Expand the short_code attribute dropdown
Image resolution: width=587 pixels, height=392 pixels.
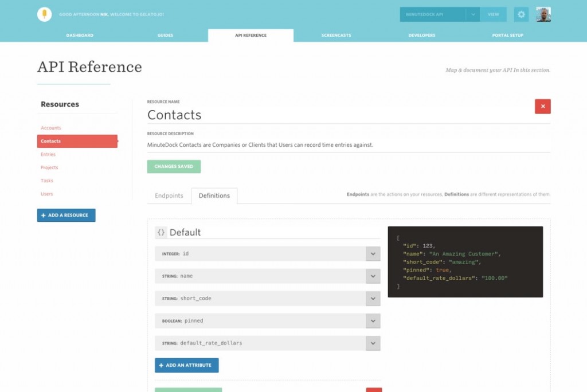click(373, 299)
